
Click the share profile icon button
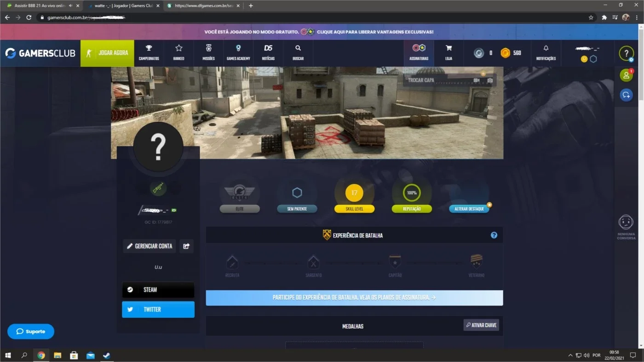(186, 246)
